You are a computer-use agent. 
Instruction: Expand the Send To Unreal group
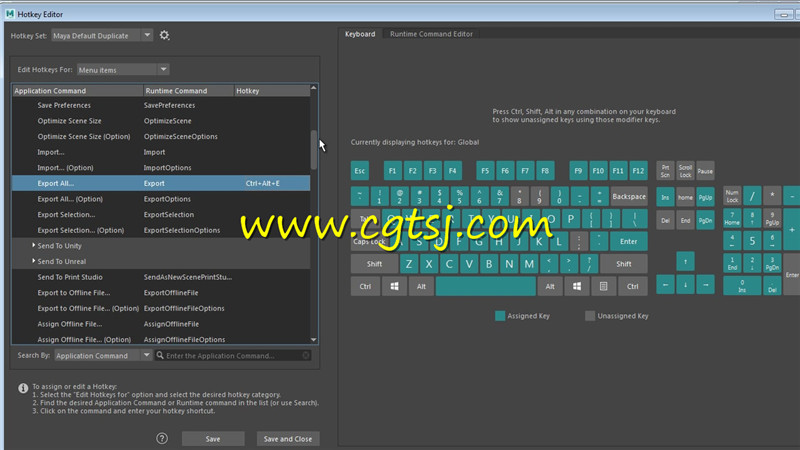pos(34,261)
